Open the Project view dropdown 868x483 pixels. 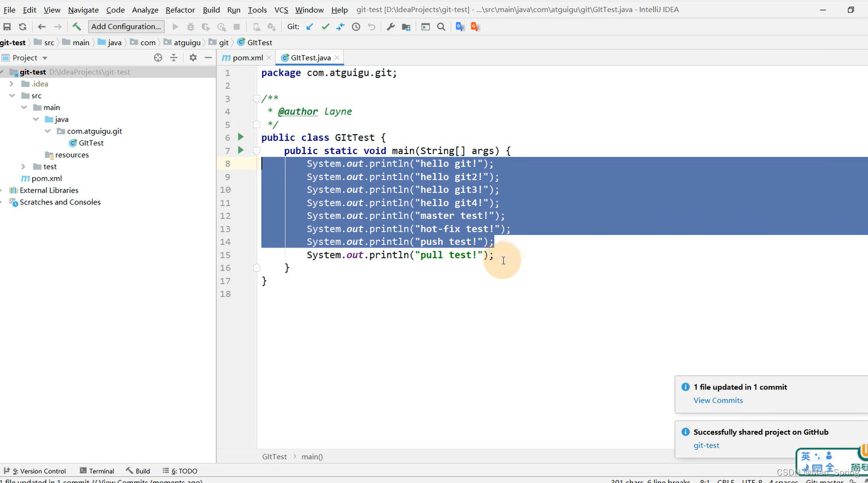point(45,58)
